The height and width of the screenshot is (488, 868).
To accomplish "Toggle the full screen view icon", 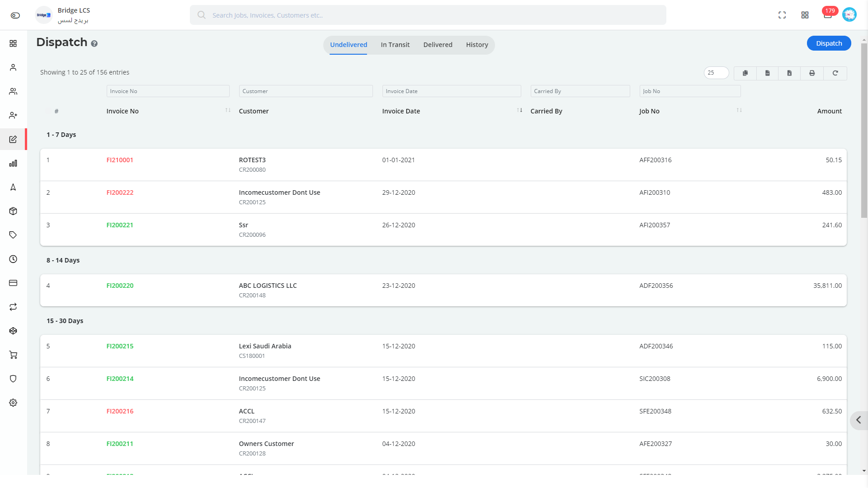I will [x=782, y=15].
